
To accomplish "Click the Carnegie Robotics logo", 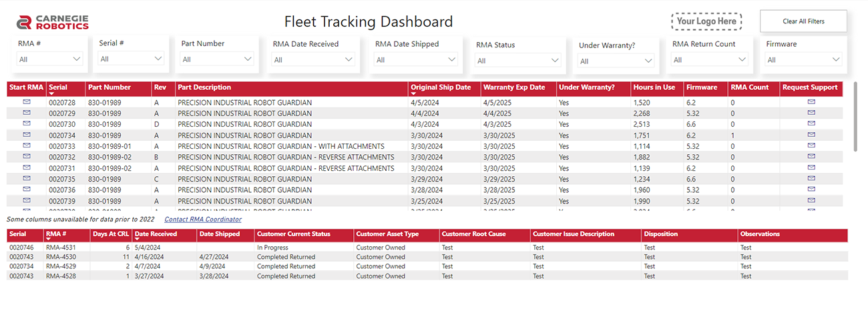I will click(53, 22).
